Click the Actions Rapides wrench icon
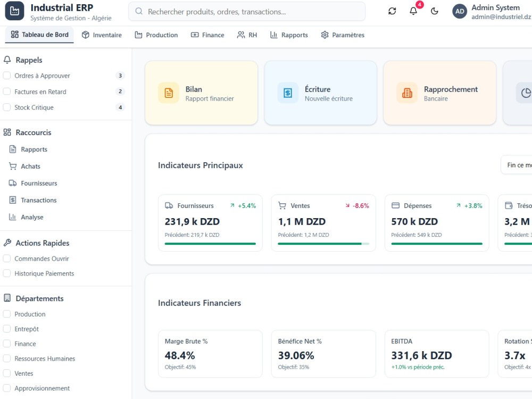 [x=7, y=243]
